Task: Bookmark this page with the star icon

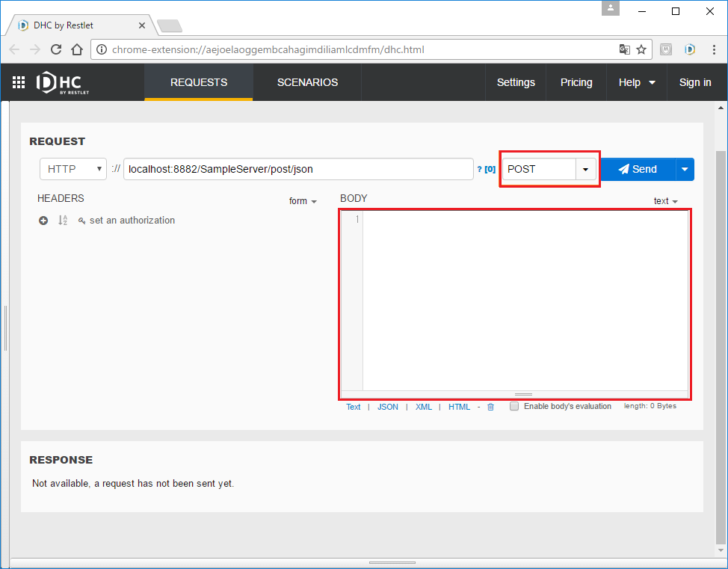Action: tap(641, 49)
